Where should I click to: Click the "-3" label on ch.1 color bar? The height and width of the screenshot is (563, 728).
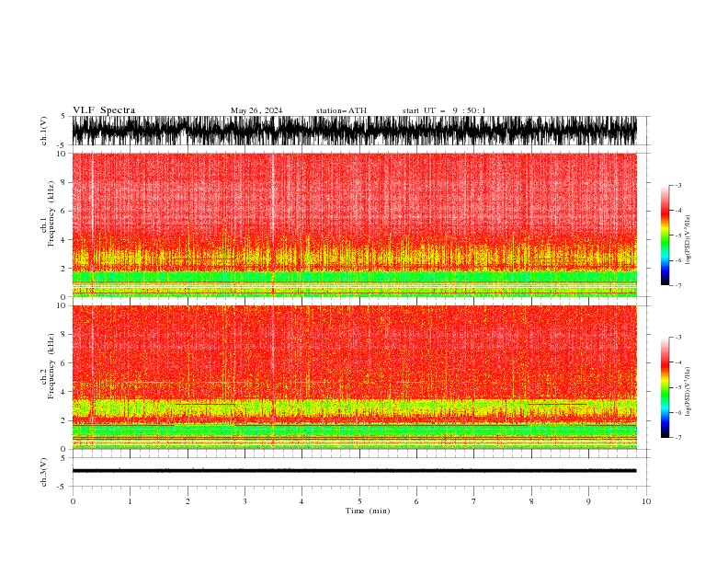[677, 185]
